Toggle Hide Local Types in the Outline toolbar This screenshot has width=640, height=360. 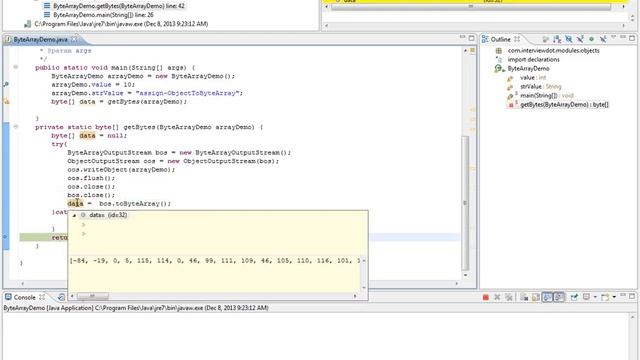tap(603, 39)
